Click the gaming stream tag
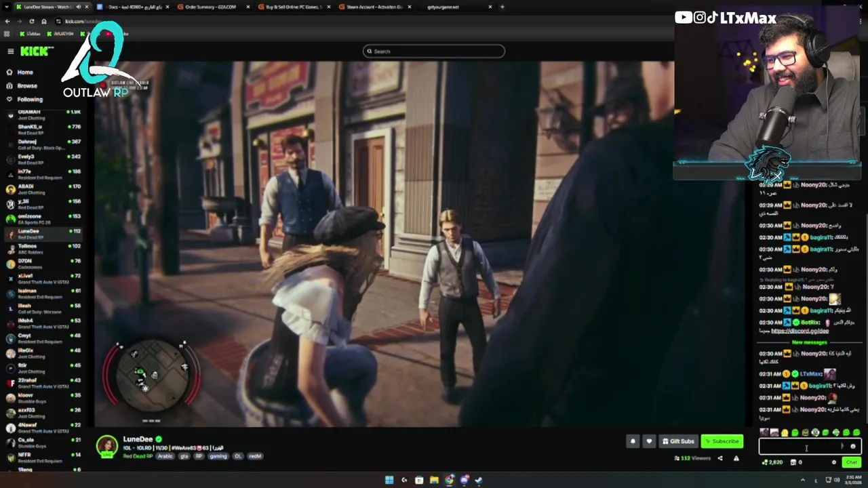The width and height of the screenshot is (868, 488). click(218, 456)
